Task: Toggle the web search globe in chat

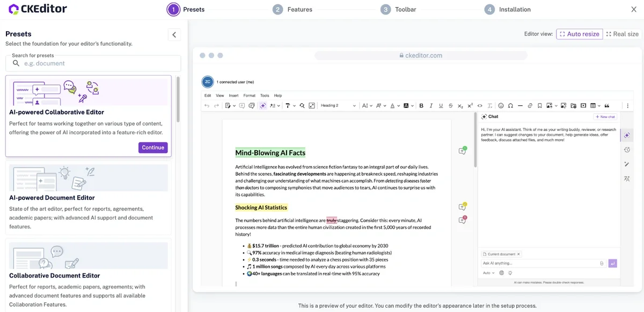Action: pos(501,273)
